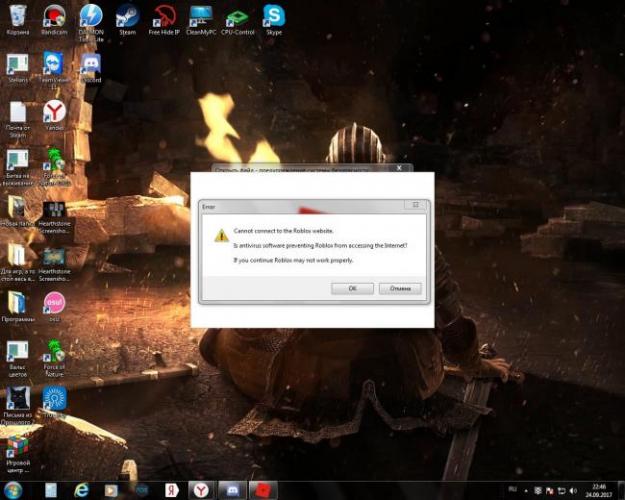Open the clock and date in the taskbar
The height and width of the screenshot is (500, 625).
[x=599, y=490]
